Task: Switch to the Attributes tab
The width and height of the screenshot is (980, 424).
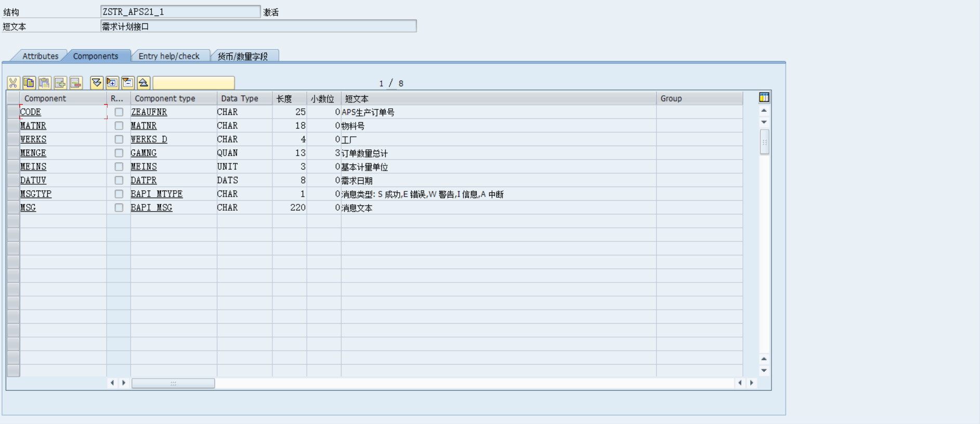Action: [x=40, y=56]
